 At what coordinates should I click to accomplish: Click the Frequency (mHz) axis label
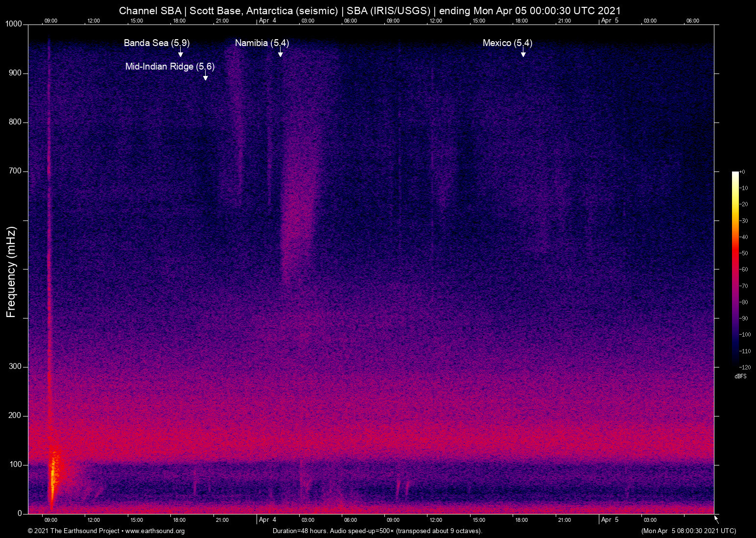click(x=10, y=269)
